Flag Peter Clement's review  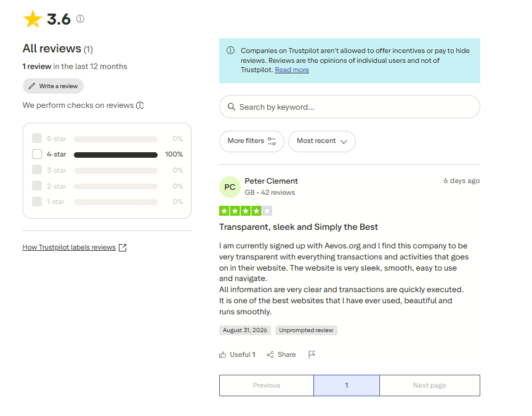click(312, 354)
